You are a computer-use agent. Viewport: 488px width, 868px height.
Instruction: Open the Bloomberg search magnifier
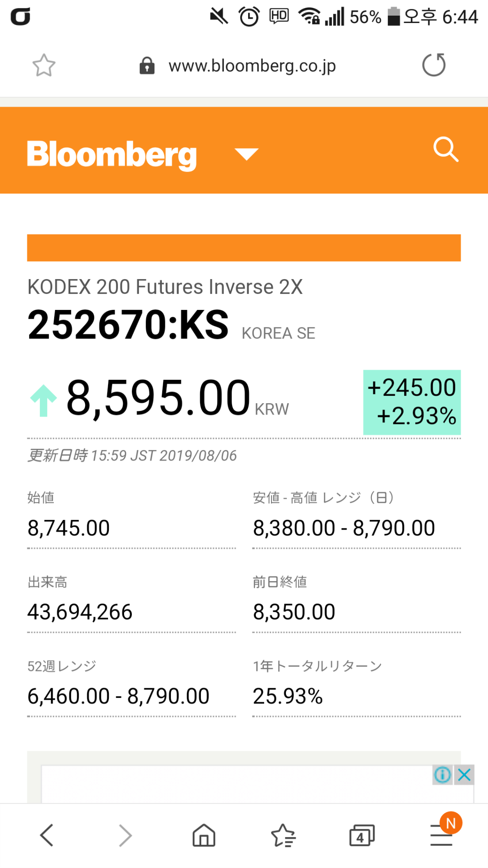[x=445, y=150]
